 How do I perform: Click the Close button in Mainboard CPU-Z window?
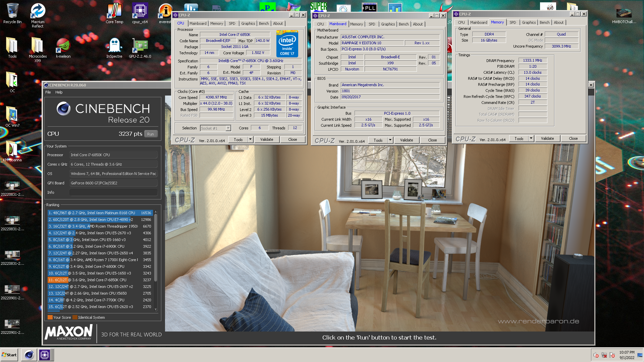pyautogui.click(x=432, y=140)
